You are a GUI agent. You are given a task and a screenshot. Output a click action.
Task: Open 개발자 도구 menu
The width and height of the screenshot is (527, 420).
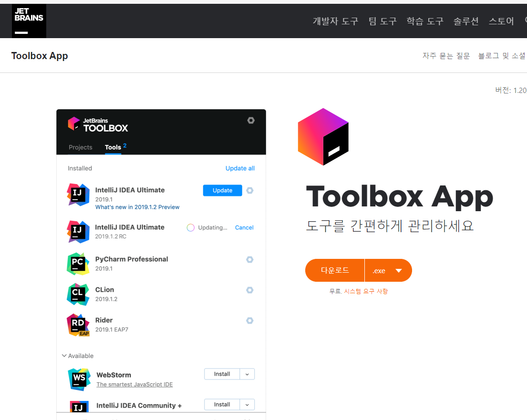335,21
